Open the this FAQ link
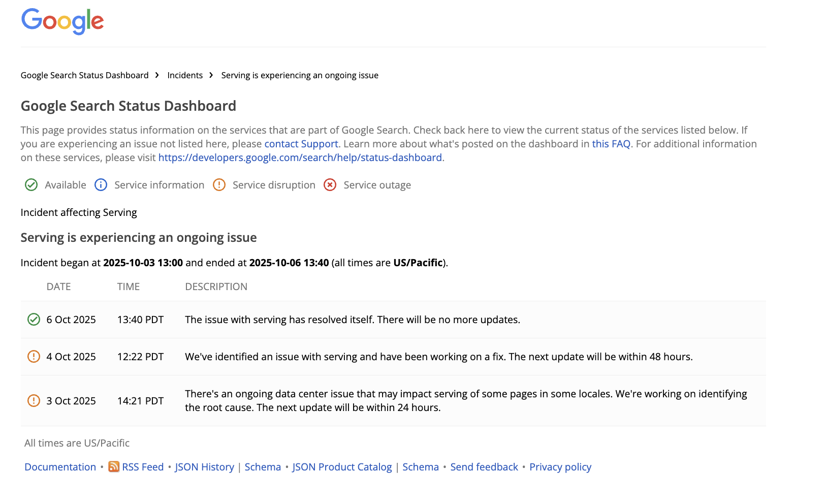824x504 pixels. (x=611, y=144)
